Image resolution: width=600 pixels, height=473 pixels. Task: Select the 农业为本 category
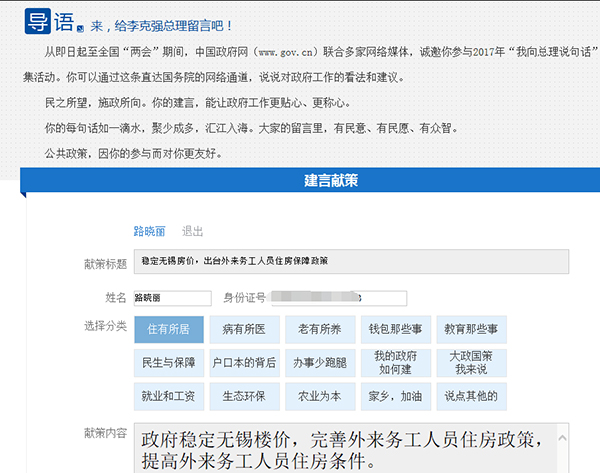pyautogui.click(x=319, y=396)
